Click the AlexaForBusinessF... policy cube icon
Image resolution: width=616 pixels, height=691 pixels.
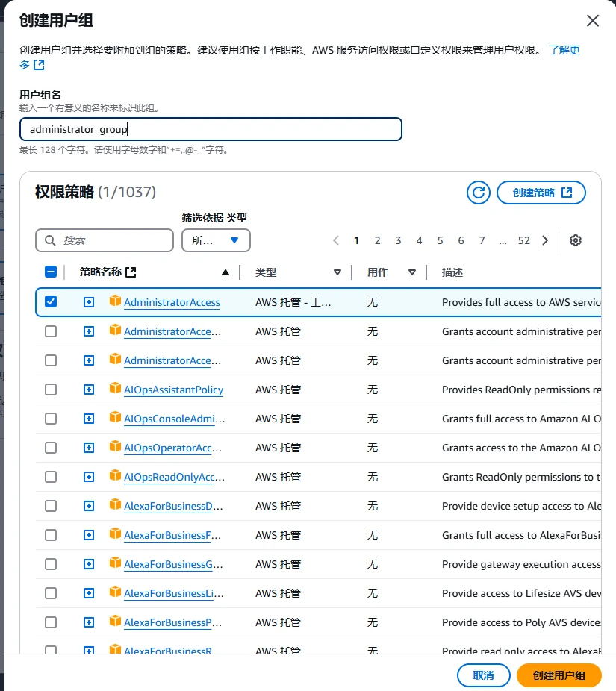pos(115,534)
